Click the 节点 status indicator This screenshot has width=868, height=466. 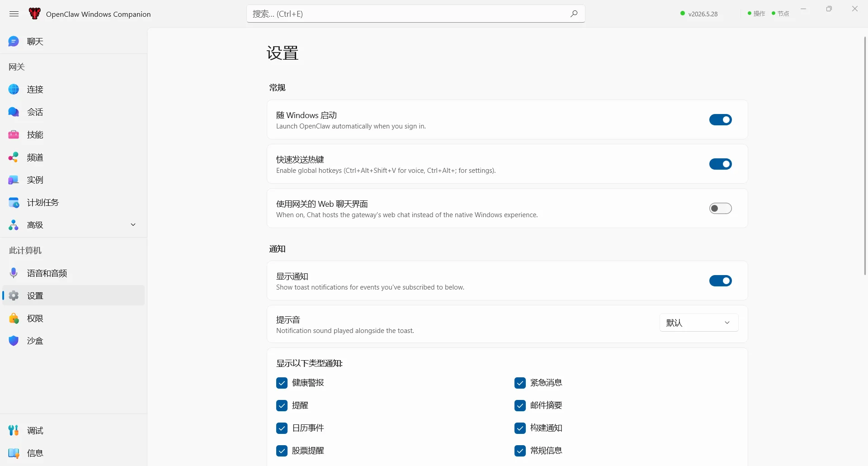click(780, 14)
